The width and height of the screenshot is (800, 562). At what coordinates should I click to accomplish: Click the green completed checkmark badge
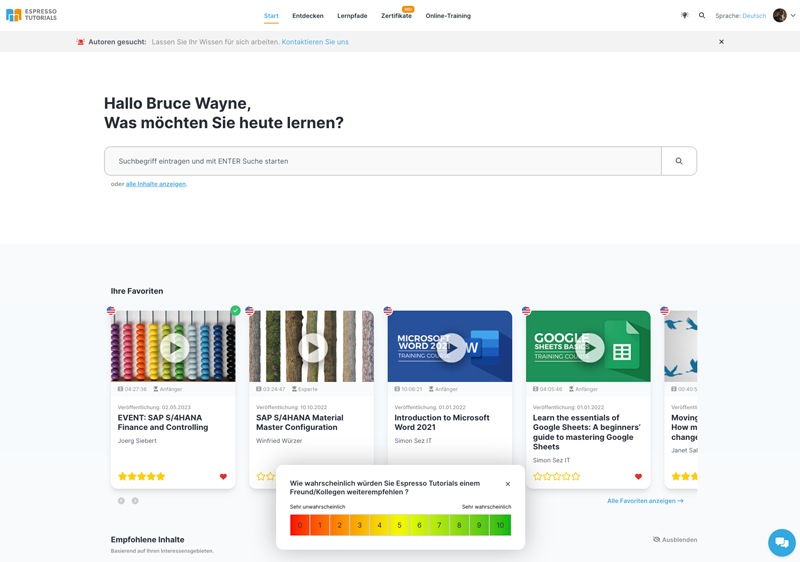[235, 311]
